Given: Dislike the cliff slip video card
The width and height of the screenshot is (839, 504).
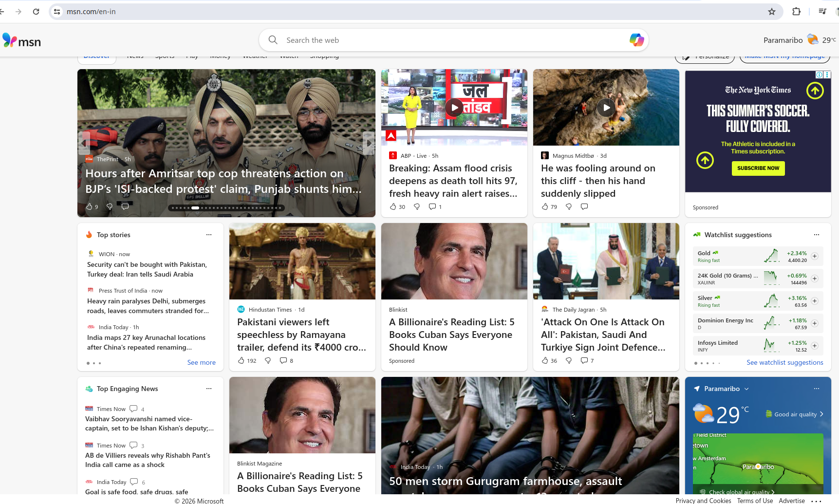Looking at the screenshot, I should [569, 206].
